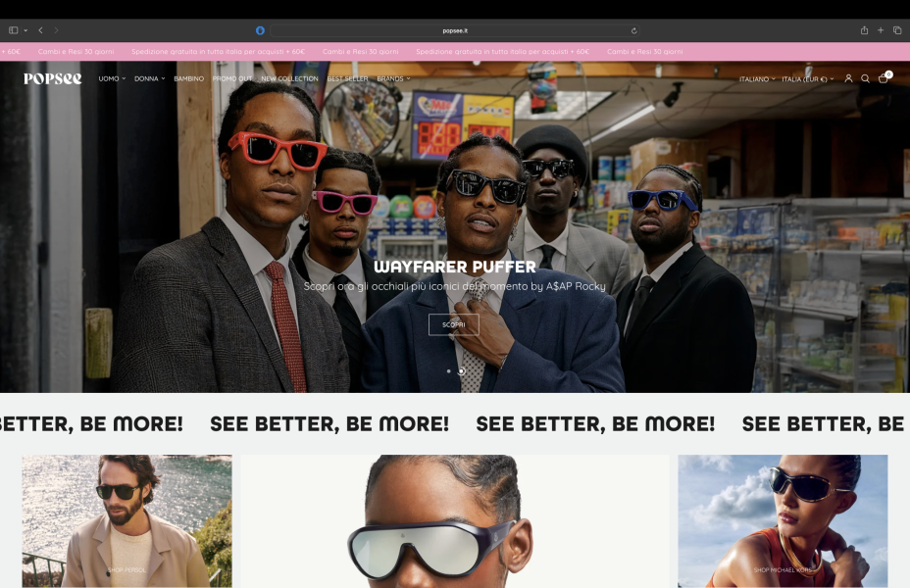Click the Safari share icon

point(864,30)
